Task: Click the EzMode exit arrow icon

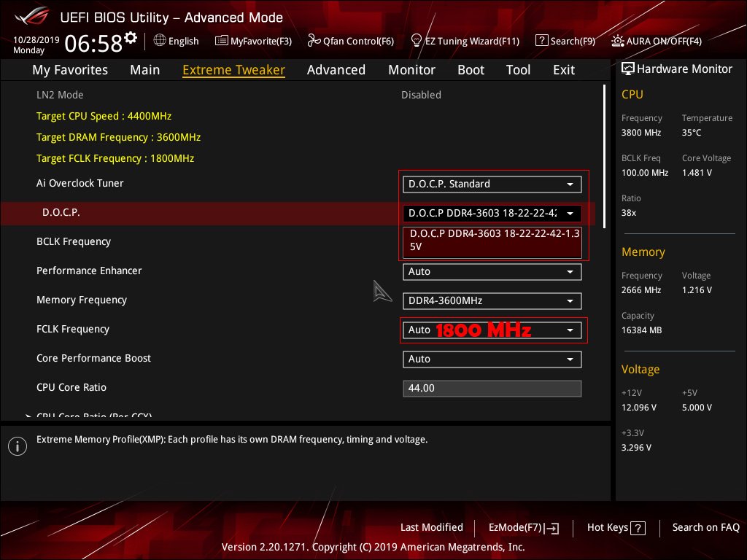Action: [551, 528]
